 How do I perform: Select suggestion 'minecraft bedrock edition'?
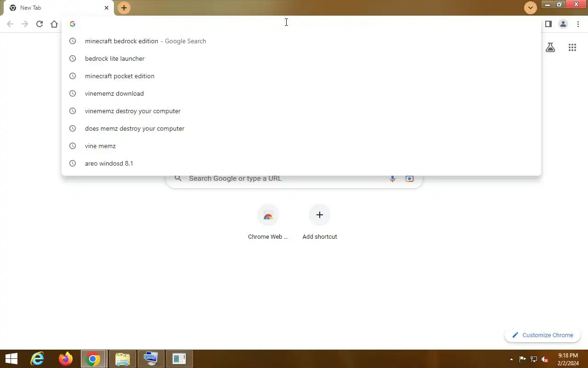point(301,41)
